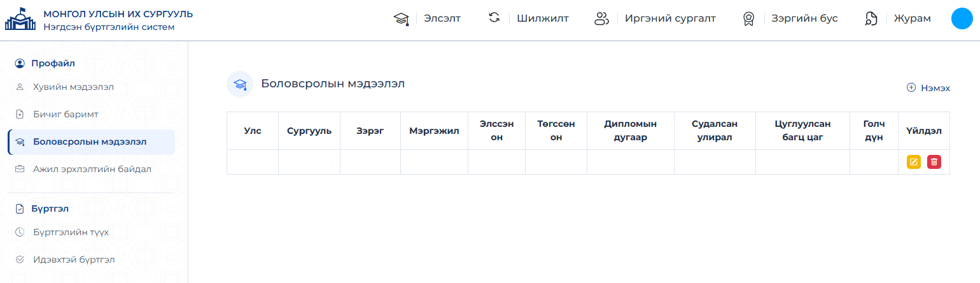Click the briefcase icon next to Ажил эрхлэлтийн байдал
Viewport: 980px width, 283px height.
[x=20, y=170]
